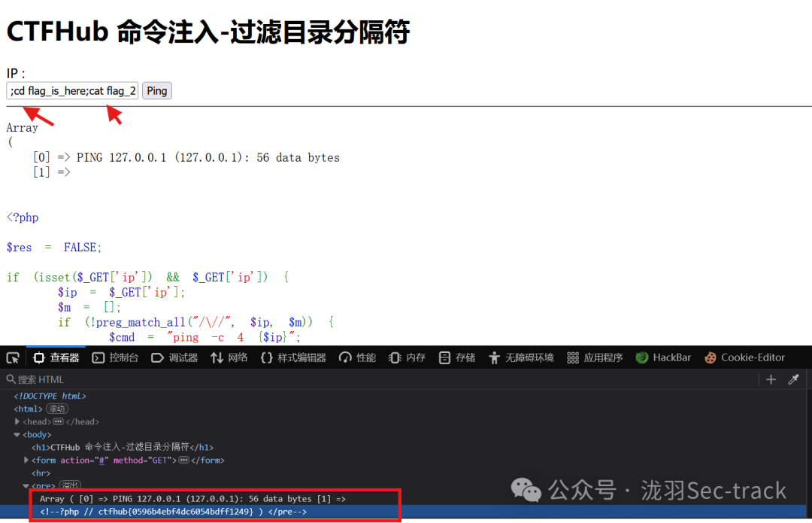This screenshot has height=523, width=812.
Task: Open the 内存 memory tab
Action: pos(407,357)
